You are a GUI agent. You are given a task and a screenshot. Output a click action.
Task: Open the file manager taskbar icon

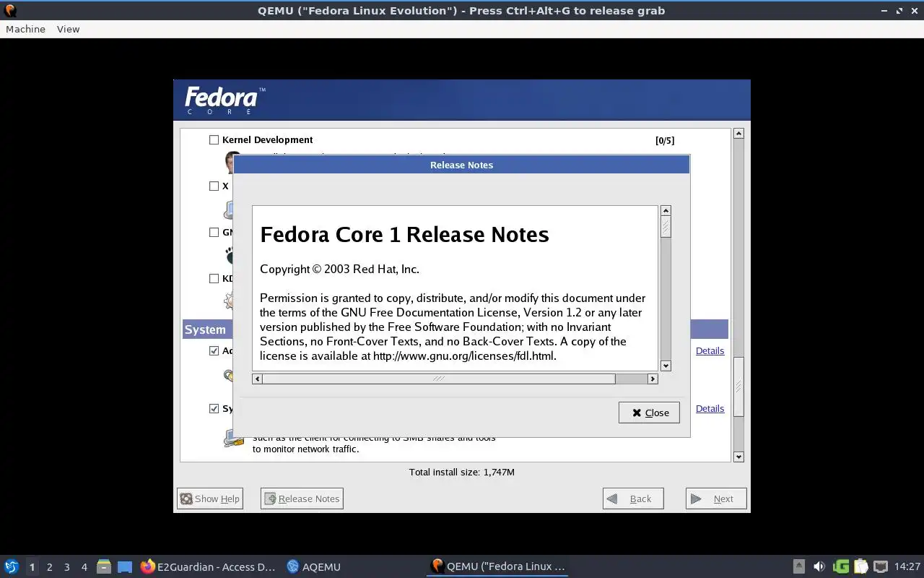[x=104, y=566]
